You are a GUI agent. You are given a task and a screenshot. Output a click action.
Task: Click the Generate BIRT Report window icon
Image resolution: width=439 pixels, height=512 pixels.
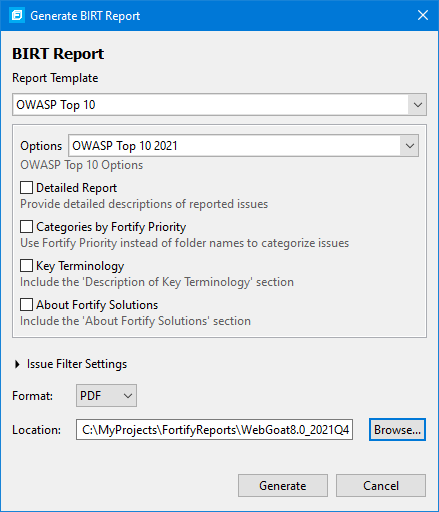click(x=17, y=15)
